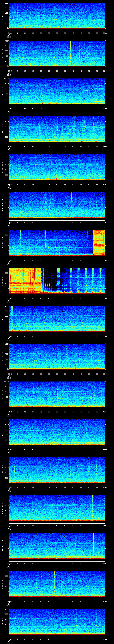
Task: Click the 10:33:00 start time label
Action: coord(9,184)
